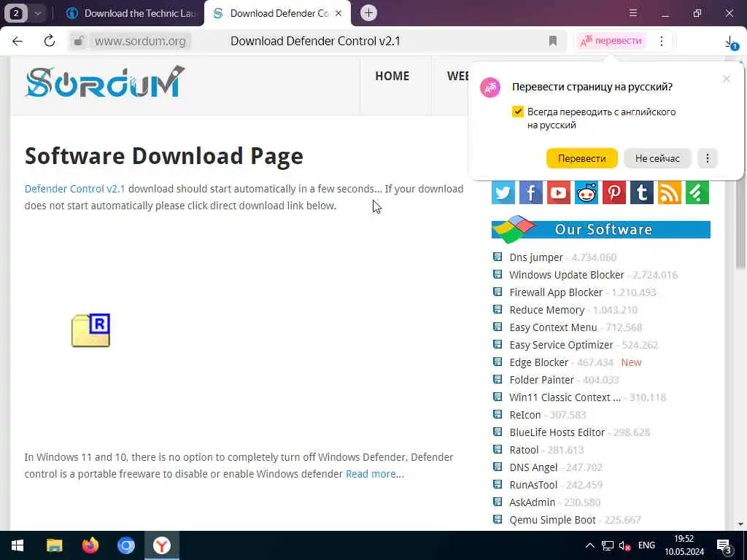Launch Firefox from the taskbar
Viewport: 747px width, 560px height.
point(90,545)
